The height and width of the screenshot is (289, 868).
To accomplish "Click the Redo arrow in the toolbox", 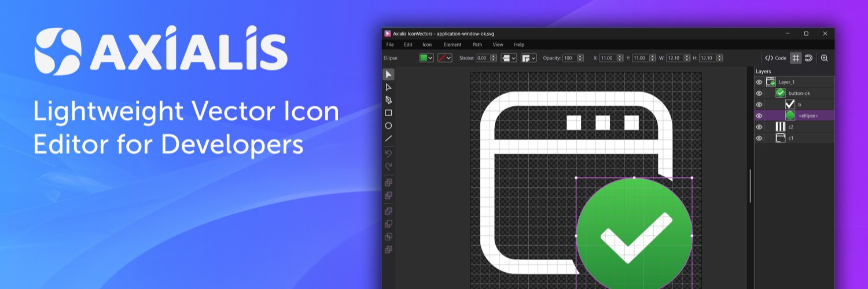I will click(x=389, y=166).
